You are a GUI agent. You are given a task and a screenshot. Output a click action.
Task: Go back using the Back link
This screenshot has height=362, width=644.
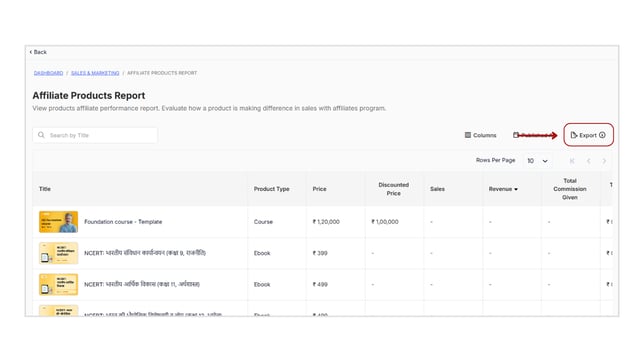tap(38, 52)
